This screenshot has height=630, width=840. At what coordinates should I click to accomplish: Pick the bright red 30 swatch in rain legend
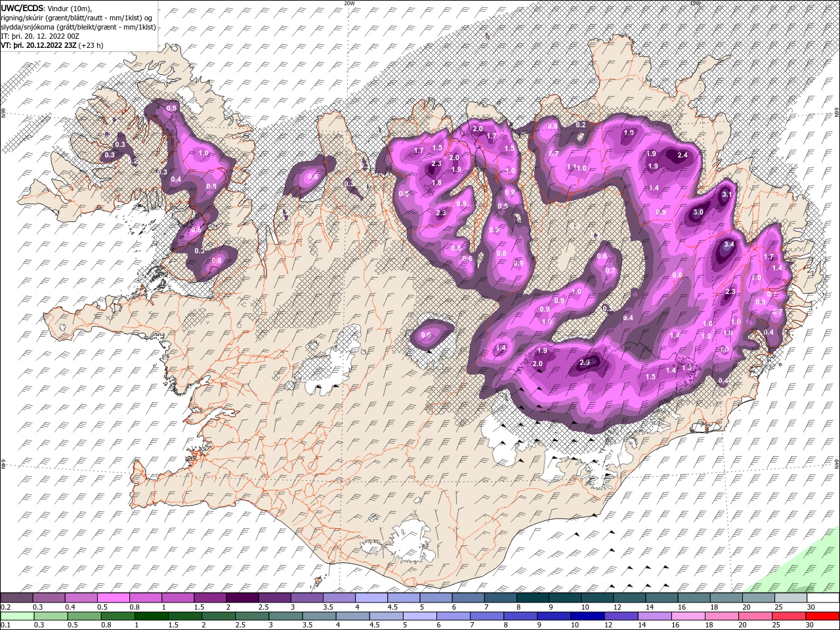coord(823,616)
